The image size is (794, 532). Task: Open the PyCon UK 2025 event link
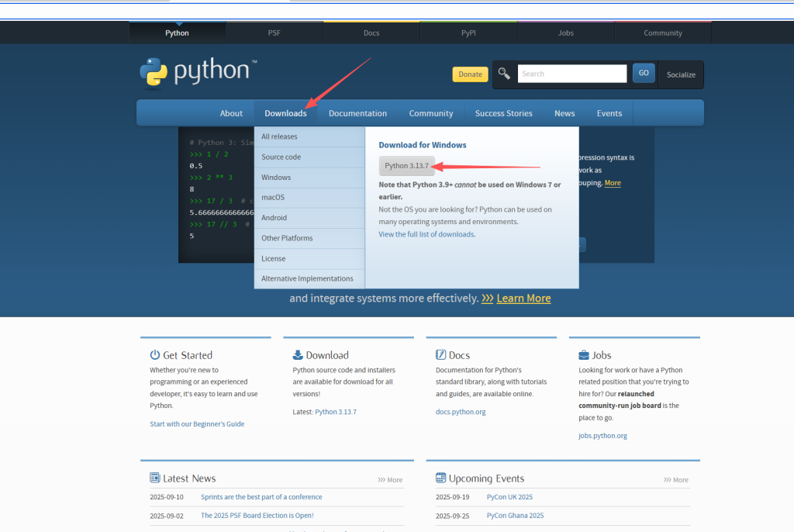click(509, 497)
